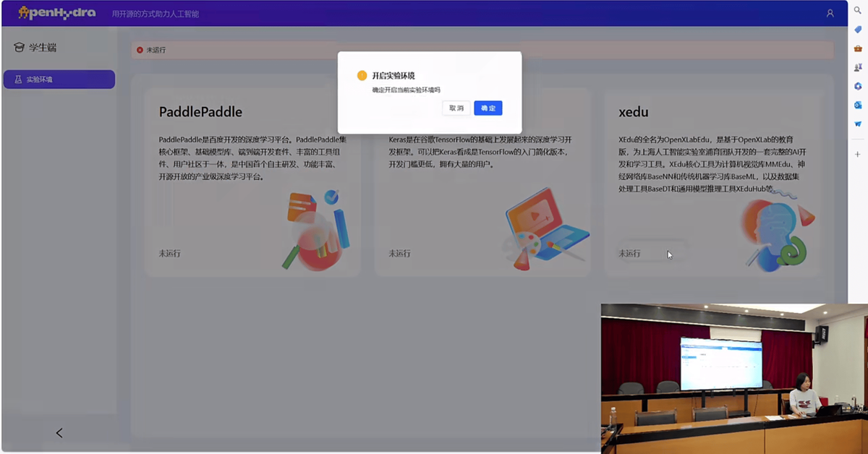
Task: Click the orange warning icon in dialog
Action: pos(362,75)
